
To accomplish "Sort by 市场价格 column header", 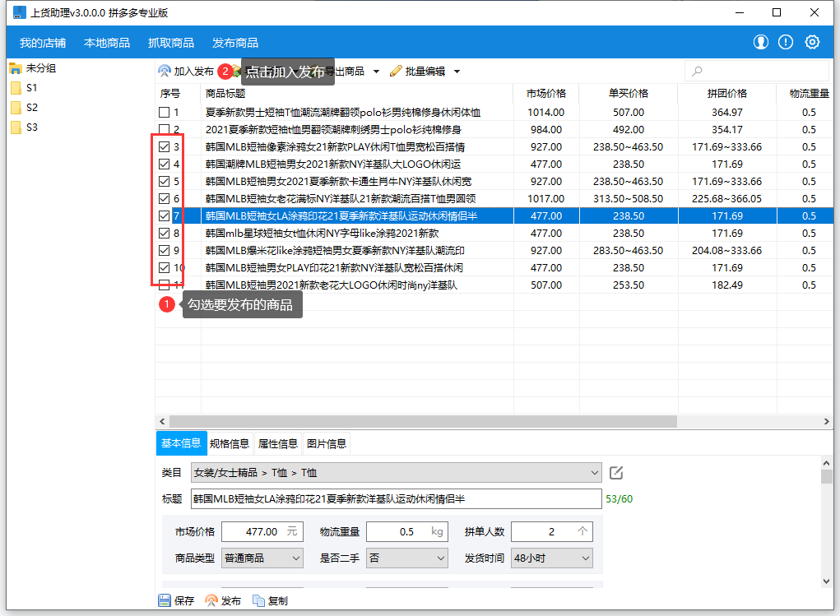I will click(546, 94).
